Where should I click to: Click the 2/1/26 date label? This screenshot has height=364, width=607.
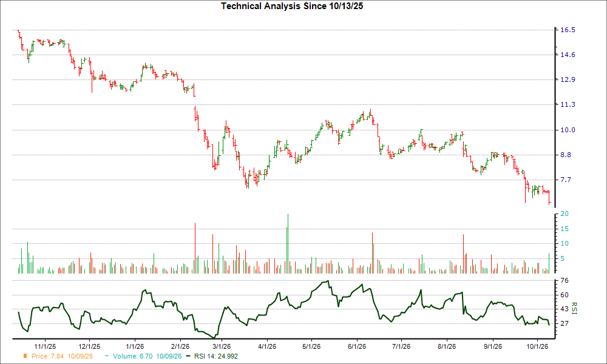tap(180, 346)
